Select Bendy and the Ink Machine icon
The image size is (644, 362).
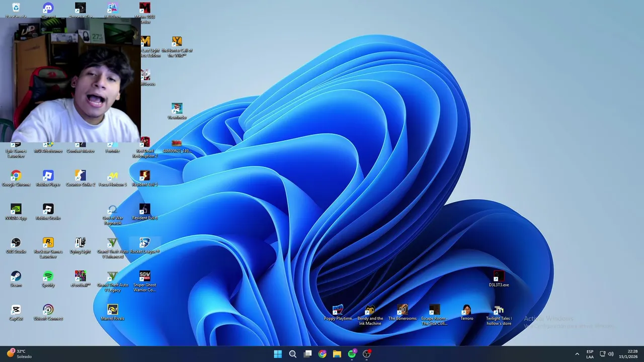click(x=370, y=315)
